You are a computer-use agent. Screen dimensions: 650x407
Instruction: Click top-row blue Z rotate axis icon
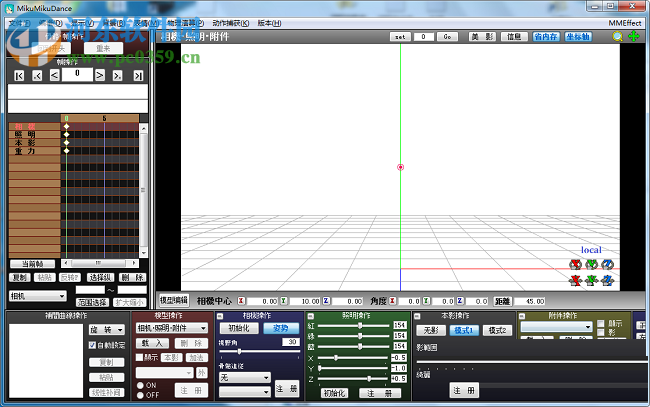pyautogui.click(x=608, y=264)
